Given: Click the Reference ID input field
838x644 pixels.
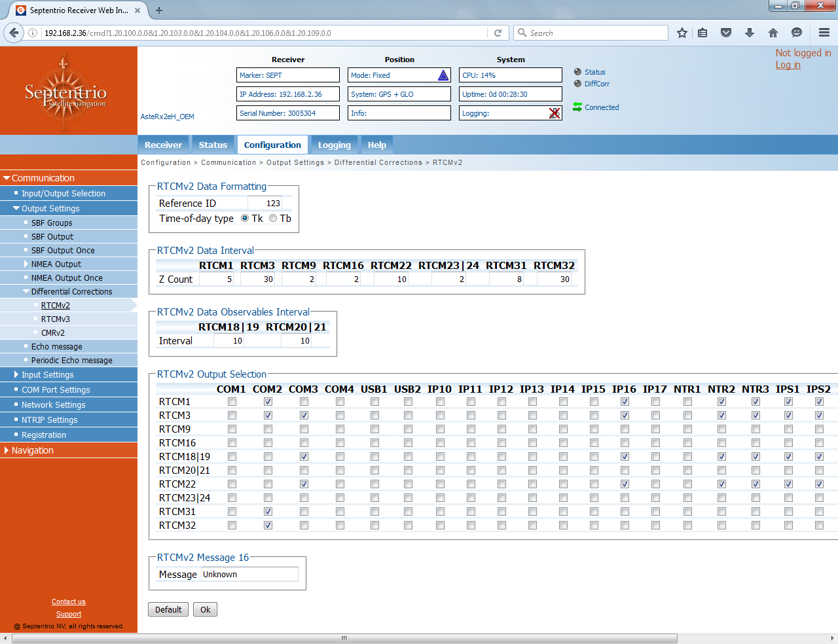Looking at the screenshot, I should (264, 204).
